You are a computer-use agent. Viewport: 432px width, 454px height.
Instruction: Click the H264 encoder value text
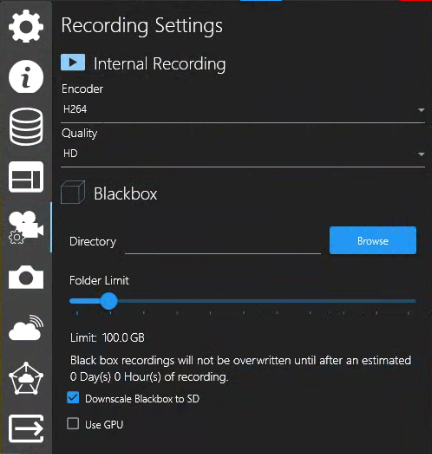point(75,109)
